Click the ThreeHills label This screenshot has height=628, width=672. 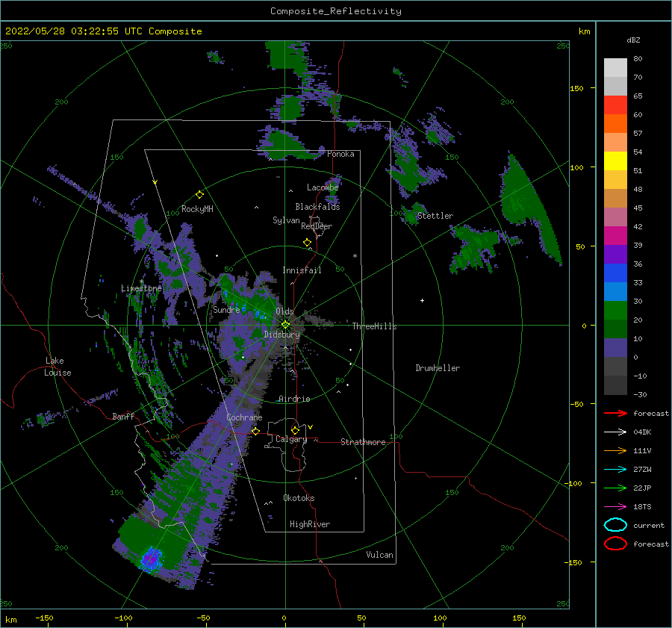(375, 326)
